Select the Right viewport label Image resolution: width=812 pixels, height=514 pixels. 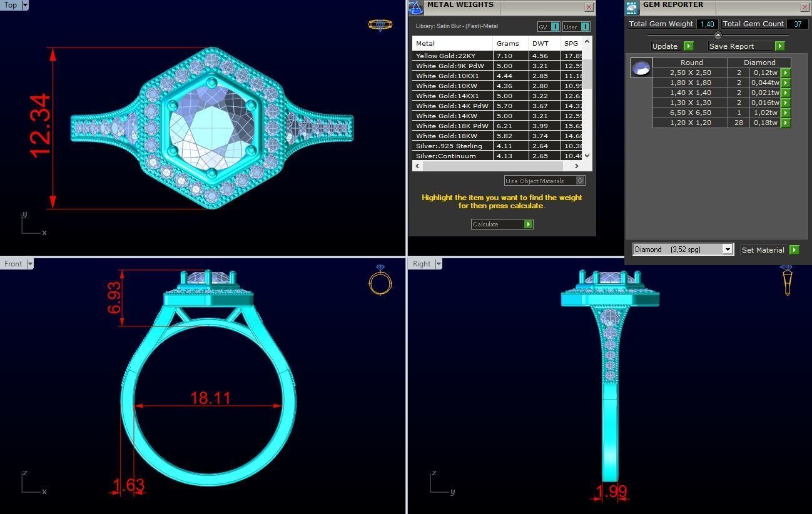pos(421,264)
